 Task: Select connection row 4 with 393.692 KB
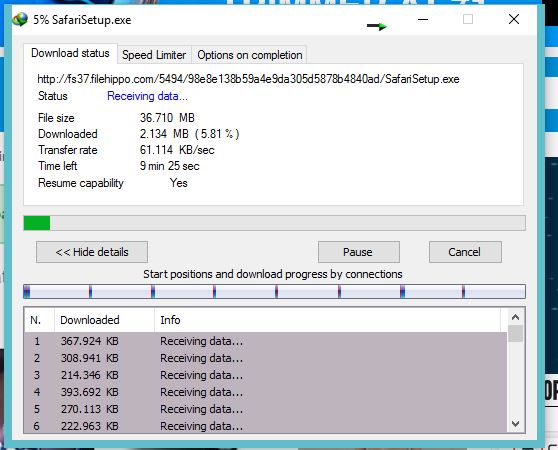point(265,392)
